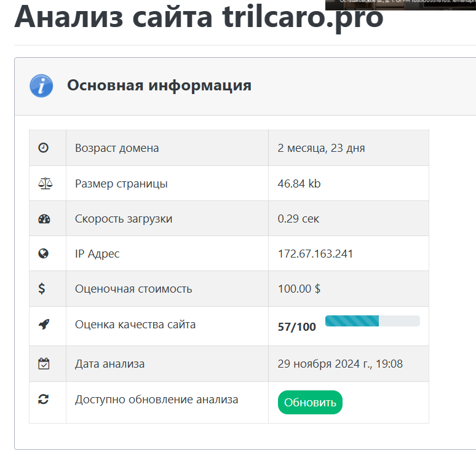Click the Размер страницы label
Image resolution: width=476 pixels, height=450 pixels.
[121, 184]
